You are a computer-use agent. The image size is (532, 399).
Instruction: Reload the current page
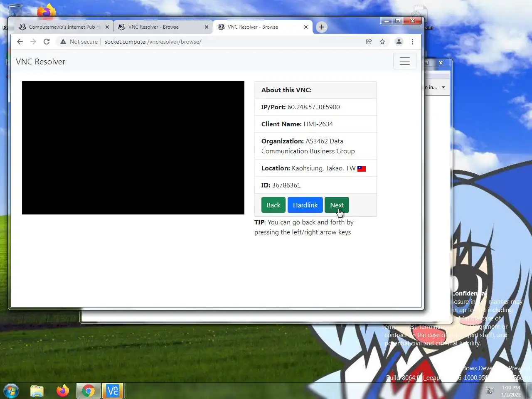47,42
